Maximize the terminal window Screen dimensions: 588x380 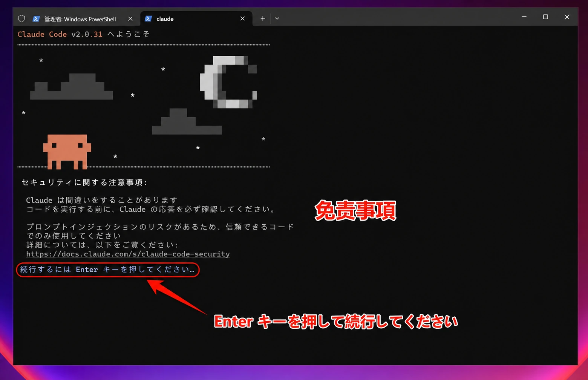(545, 17)
